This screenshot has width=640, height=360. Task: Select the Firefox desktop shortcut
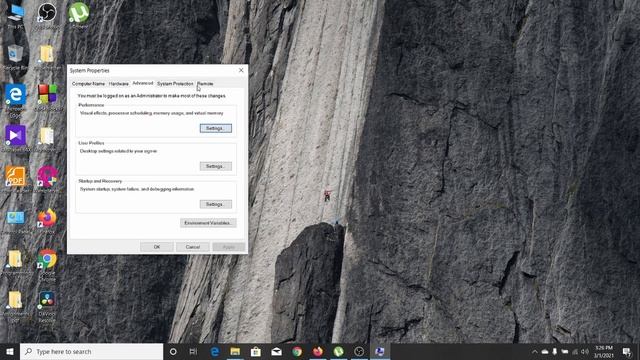(47, 221)
